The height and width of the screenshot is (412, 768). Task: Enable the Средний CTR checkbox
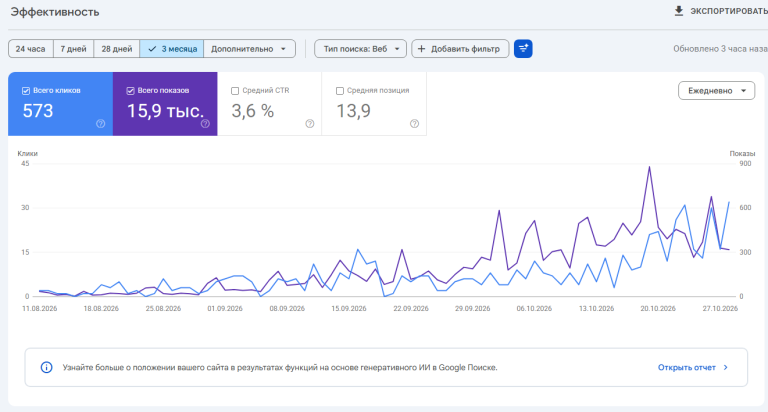tap(235, 91)
